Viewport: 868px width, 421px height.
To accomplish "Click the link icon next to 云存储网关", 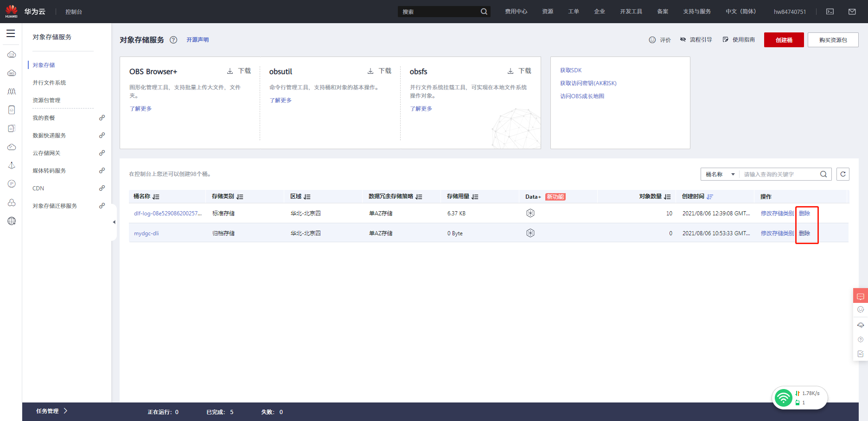I will tap(102, 153).
